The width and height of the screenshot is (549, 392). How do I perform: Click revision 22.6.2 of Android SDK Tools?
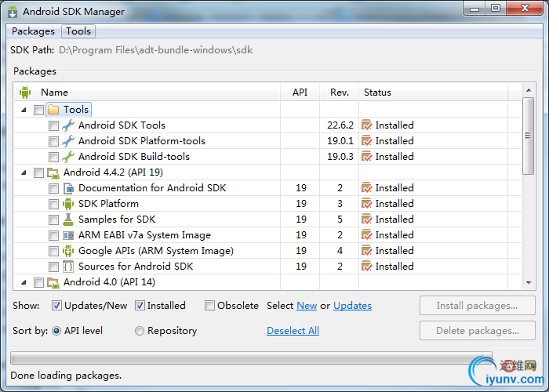340,125
